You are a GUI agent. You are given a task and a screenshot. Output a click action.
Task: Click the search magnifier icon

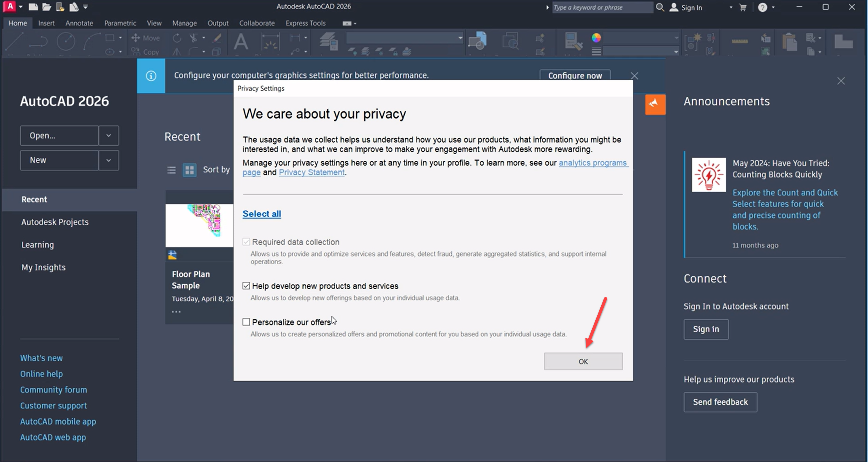(660, 8)
